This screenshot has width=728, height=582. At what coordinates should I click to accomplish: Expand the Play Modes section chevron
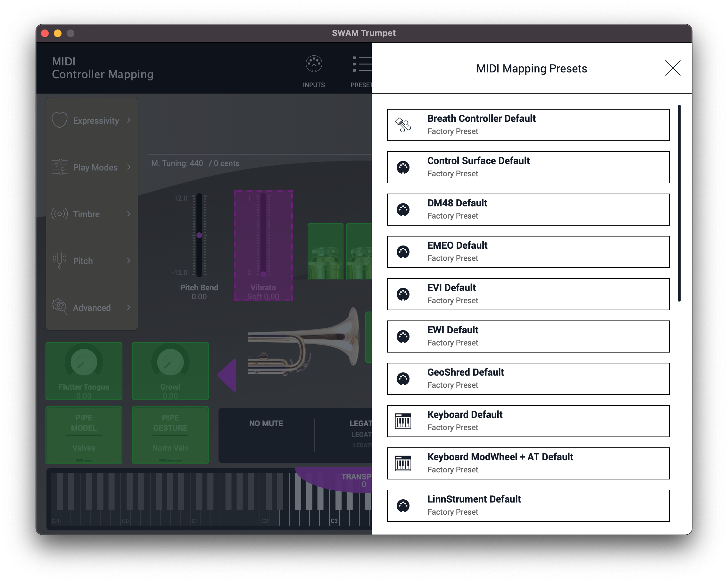point(128,167)
